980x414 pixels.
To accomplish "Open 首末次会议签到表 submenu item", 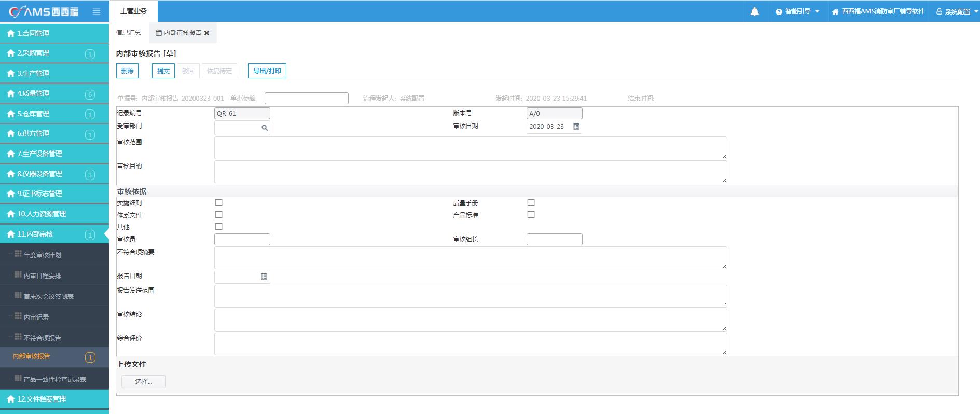I will click(x=54, y=296).
